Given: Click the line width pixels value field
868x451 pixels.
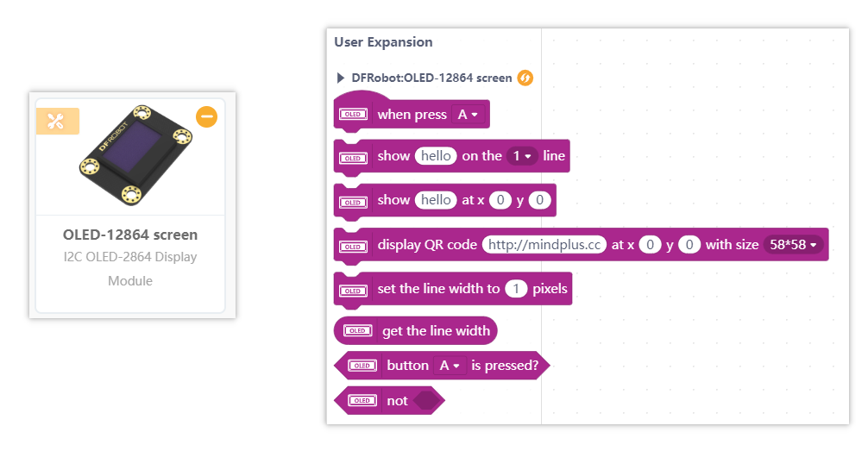Looking at the screenshot, I should [515, 289].
